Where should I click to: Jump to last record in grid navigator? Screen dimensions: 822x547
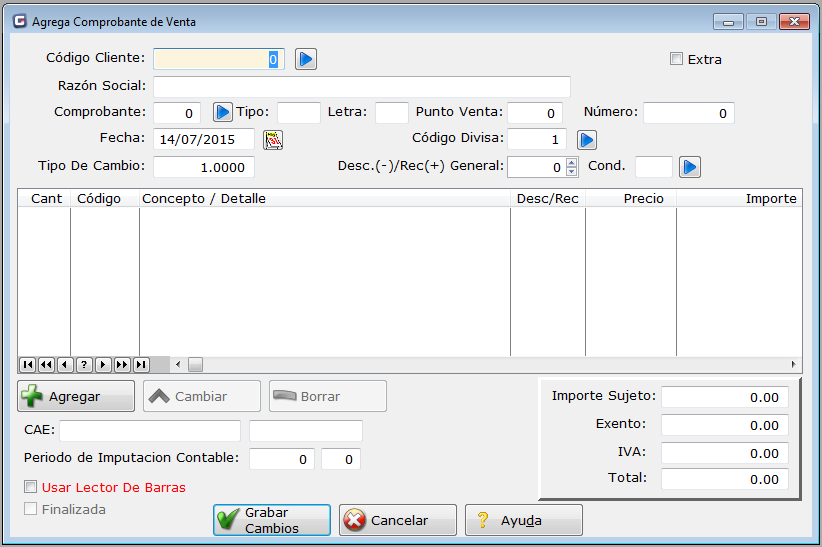pyautogui.click(x=141, y=365)
